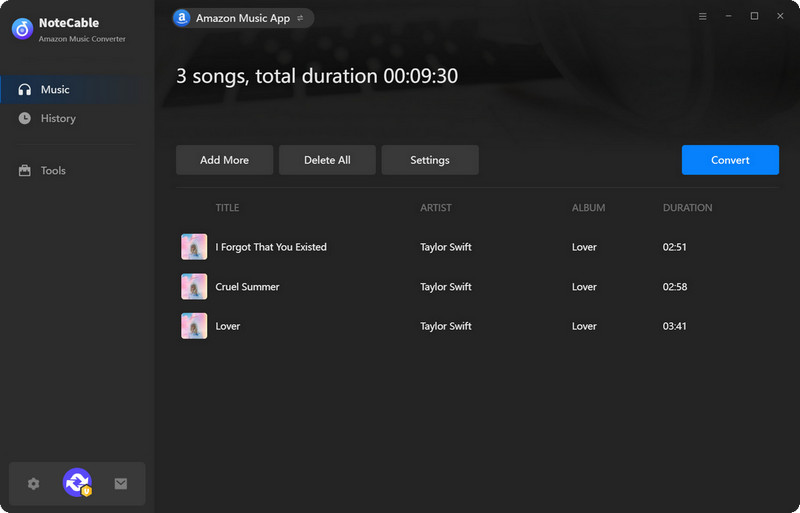The width and height of the screenshot is (800, 513).
Task: Click Taylor Swift in the Cruel Summer row
Action: point(446,287)
